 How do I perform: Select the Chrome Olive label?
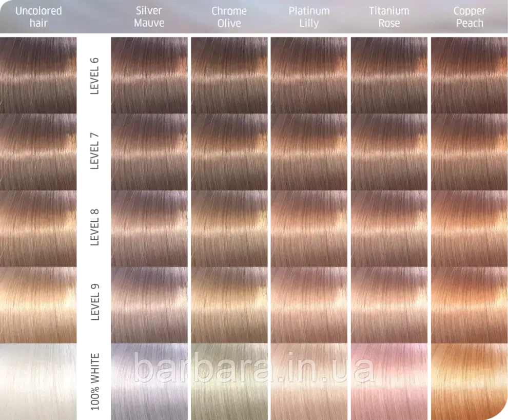coord(229,16)
